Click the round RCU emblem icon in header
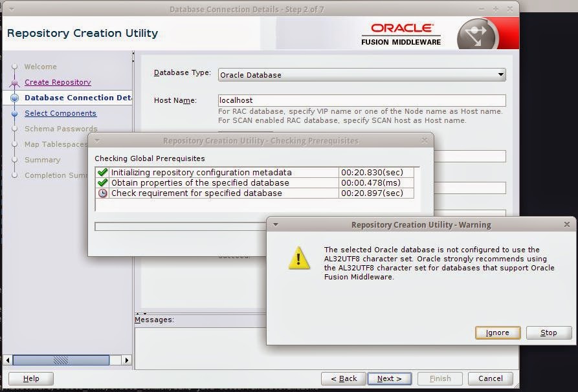 click(x=478, y=35)
